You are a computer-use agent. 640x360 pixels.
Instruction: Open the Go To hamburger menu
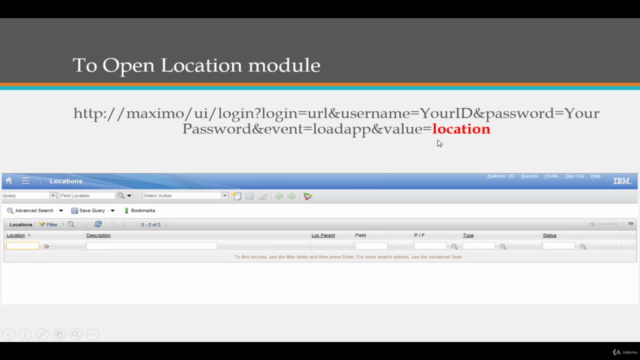pyautogui.click(x=26, y=181)
